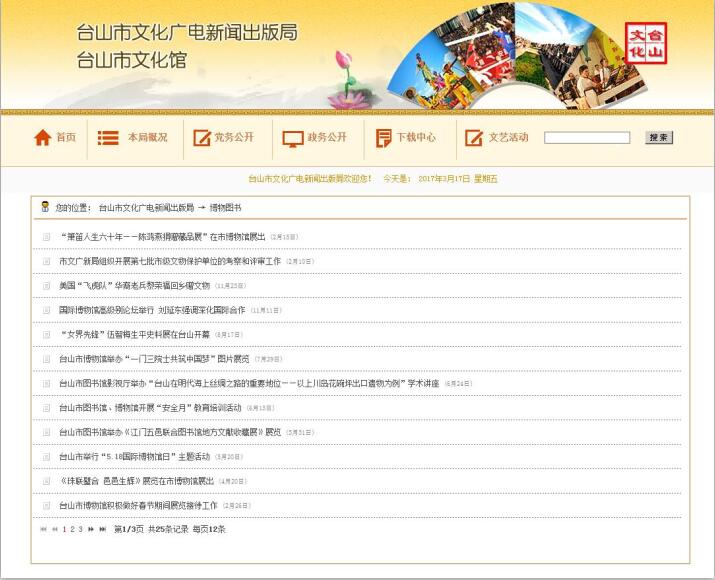The image size is (715, 580).
Task: Click the edit icon for 党务公开
Action: point(200,138)
